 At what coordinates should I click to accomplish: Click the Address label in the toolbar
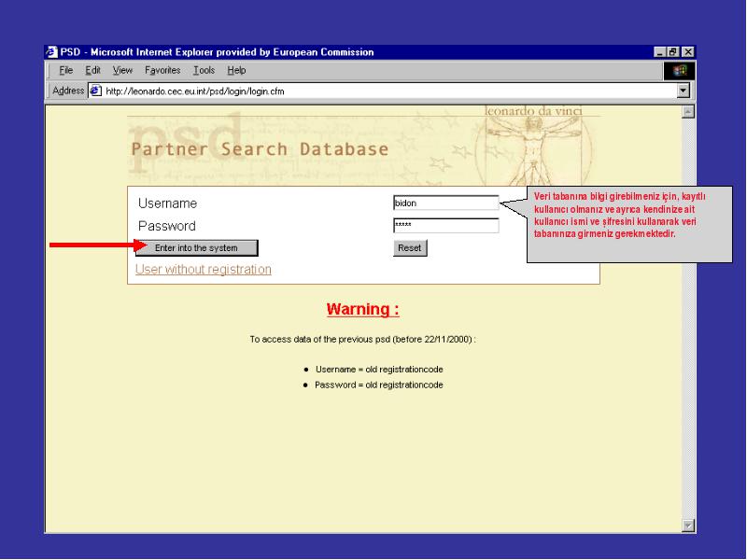pyautogui.click(x=68, y=91)
